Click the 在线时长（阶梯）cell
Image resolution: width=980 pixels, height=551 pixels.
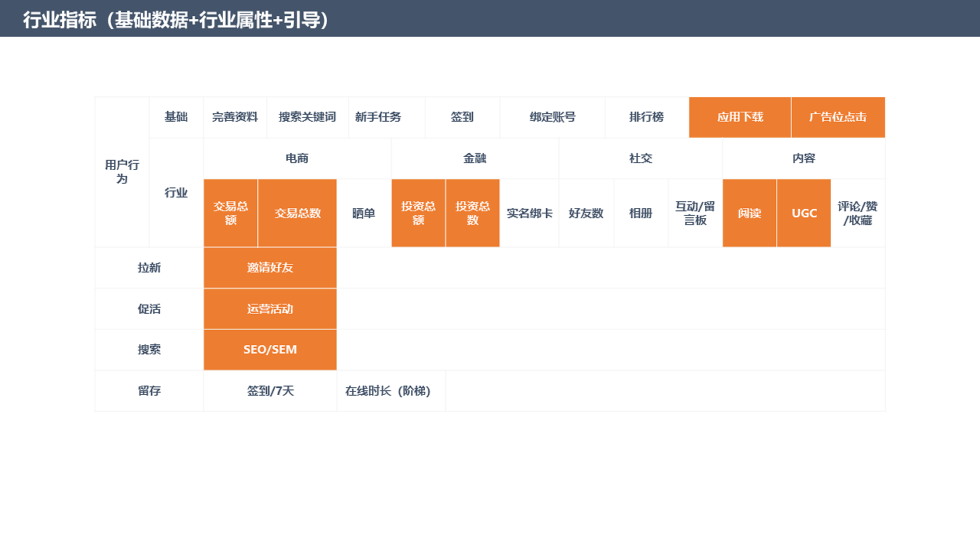391,390
